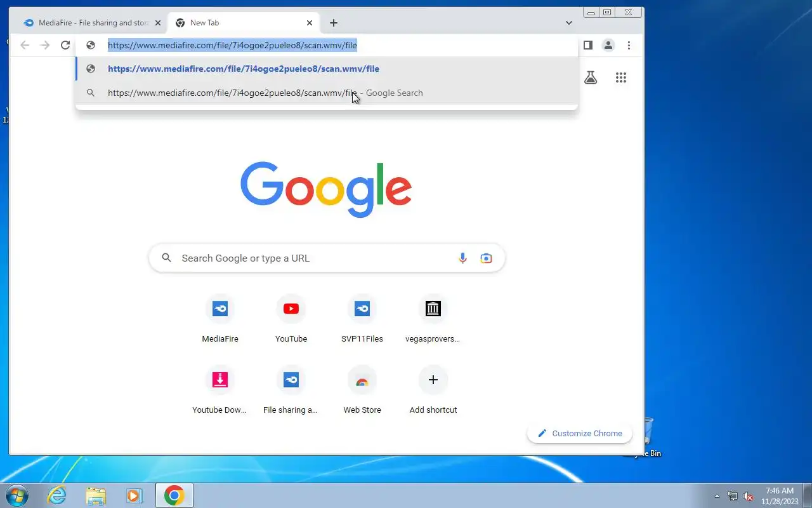Select the Recycle Bin desktop icon
The width and height of the screenshot is (812, 508).
tap(647, 438)
